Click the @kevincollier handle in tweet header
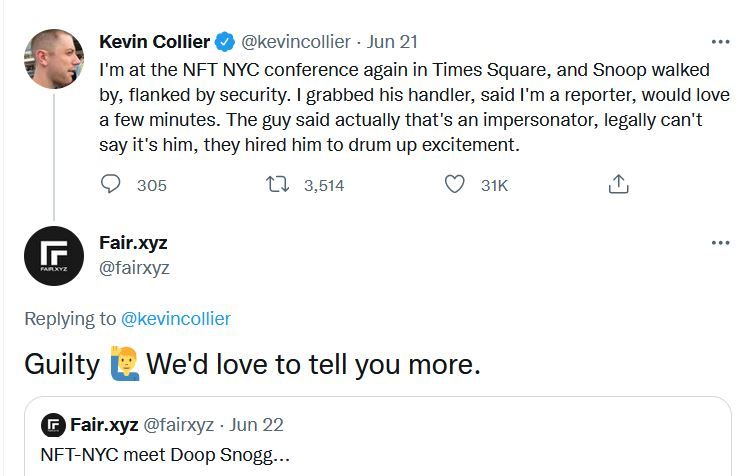This screenshot has width=752, height=476. (x=296, y=42)
